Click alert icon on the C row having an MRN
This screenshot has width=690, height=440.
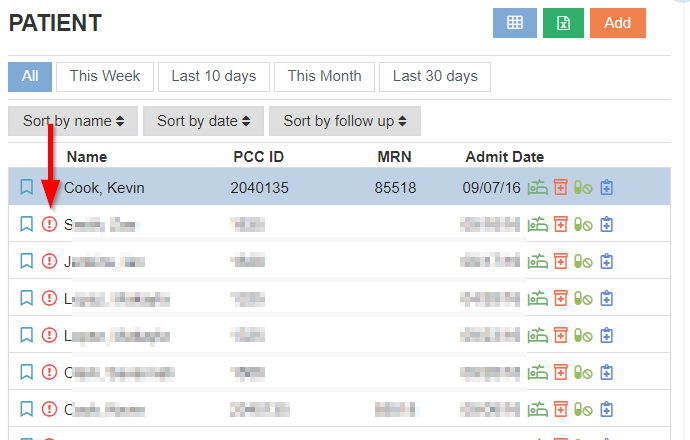click(49, 409)
